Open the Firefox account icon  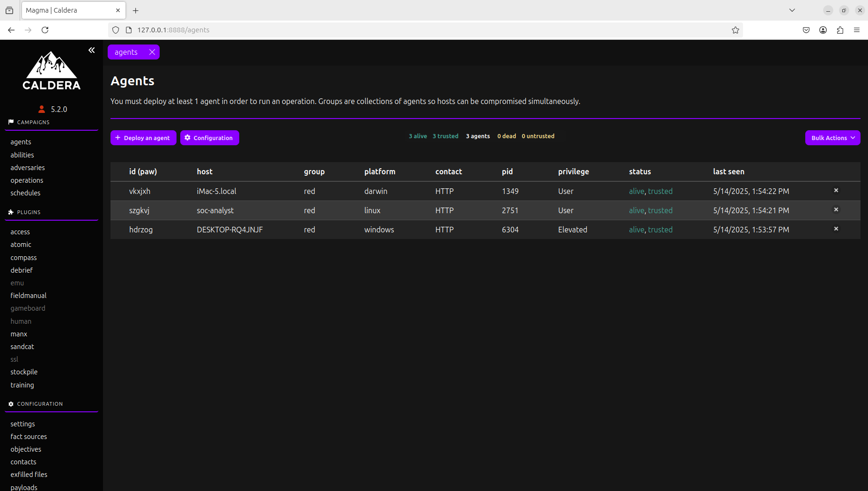coord(823,30)
